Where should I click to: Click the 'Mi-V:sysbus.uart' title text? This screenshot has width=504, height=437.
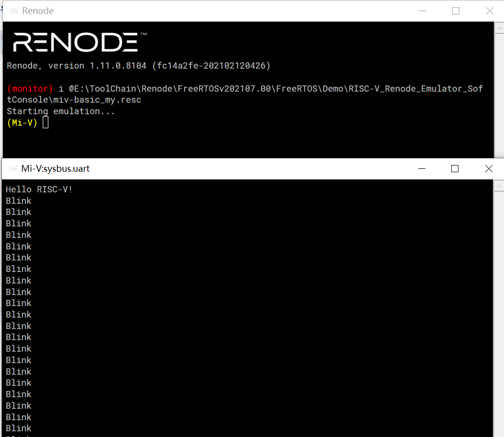55,168
